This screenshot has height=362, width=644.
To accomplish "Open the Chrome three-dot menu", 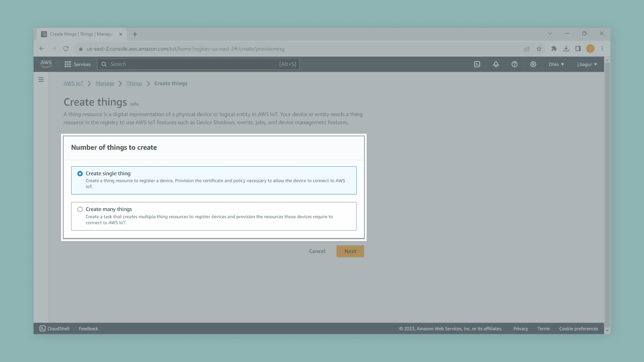I will tap(602, 49).
